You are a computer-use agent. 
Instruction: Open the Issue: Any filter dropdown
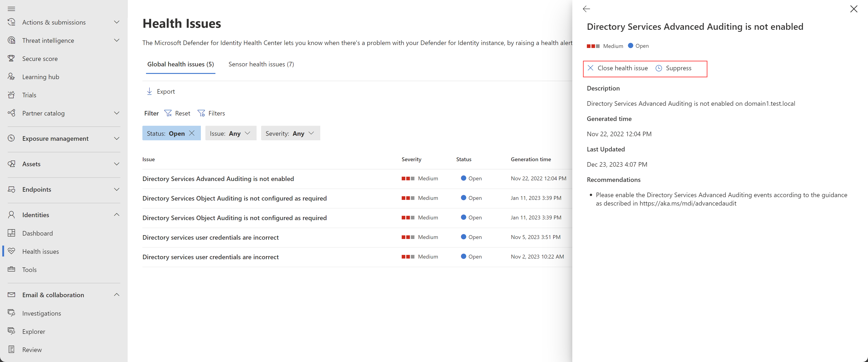click(x=230, y=133)
